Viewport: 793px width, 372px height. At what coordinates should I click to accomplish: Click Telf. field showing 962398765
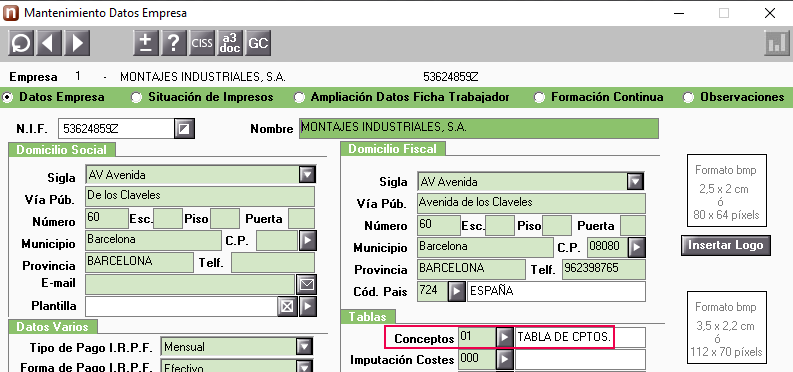point(604,269)
